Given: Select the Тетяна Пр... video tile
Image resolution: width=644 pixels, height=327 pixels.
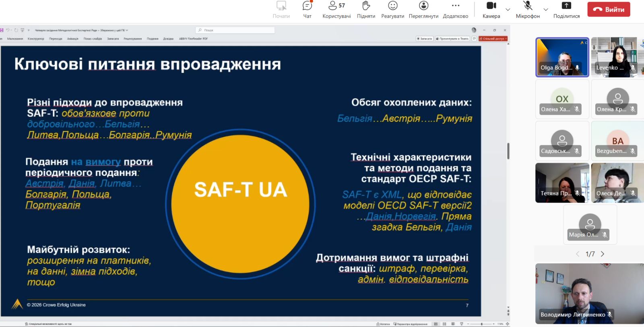Looking at the screenshot, I should tap(562, 183).
